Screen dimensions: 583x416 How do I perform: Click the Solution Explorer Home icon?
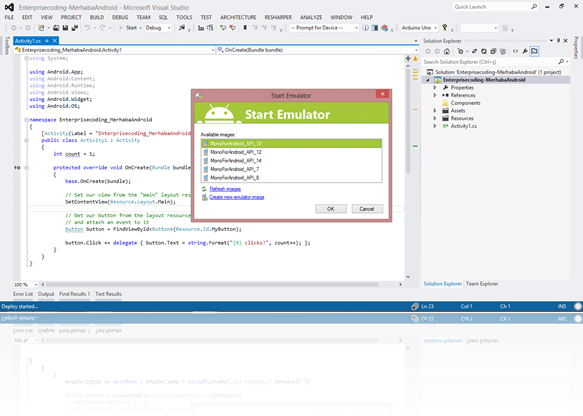(447, 52)
